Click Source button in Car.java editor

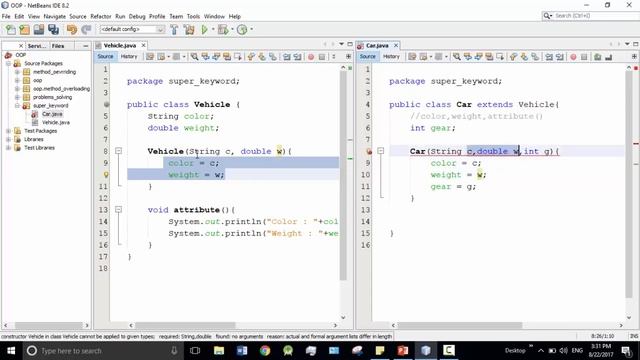367,57
